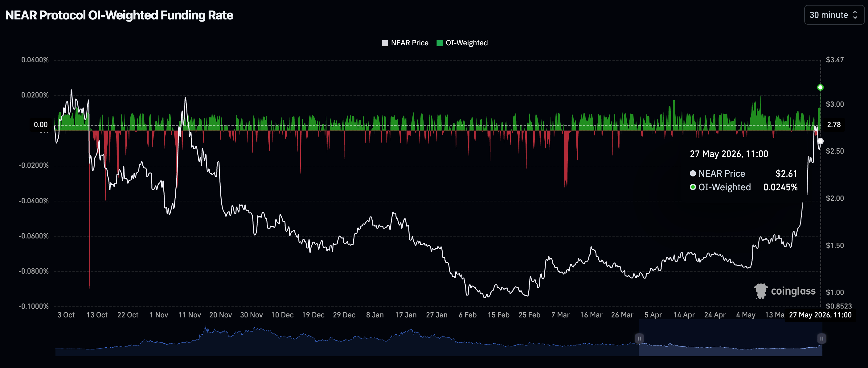Click the '8 Jan' date label

[375, 315]
